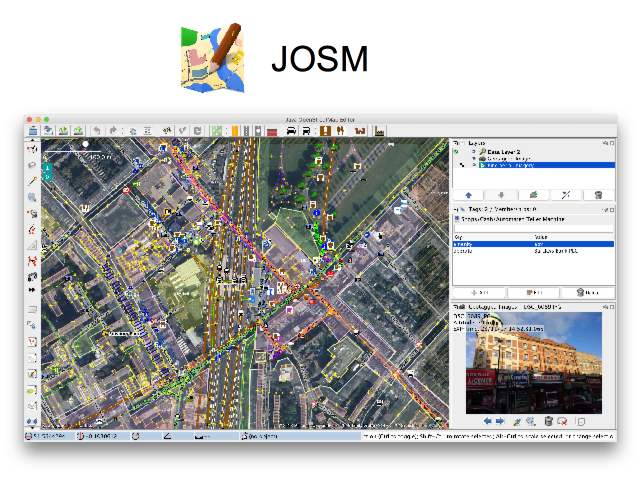Click the upload data green arrow icon
The width and height of the screenshot is (640, 480).
click(78, 131)
